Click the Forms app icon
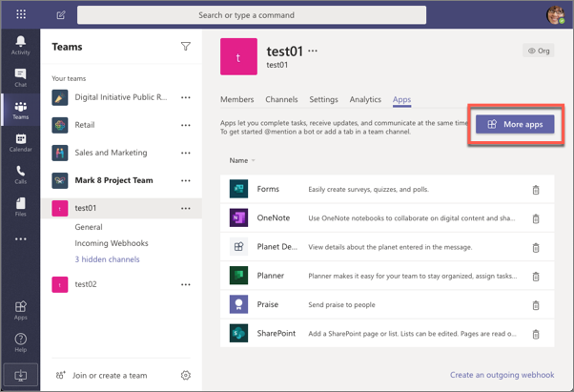 [x=238, y=189]
